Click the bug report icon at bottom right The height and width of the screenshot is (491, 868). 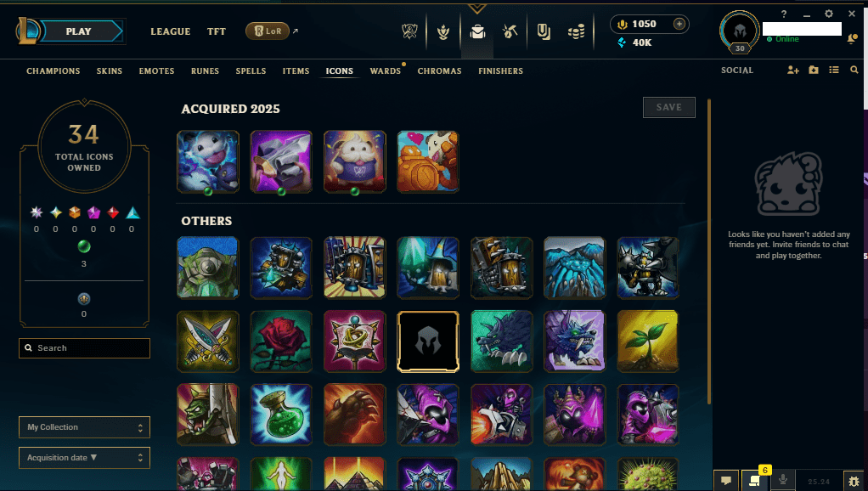coord(854,481)
